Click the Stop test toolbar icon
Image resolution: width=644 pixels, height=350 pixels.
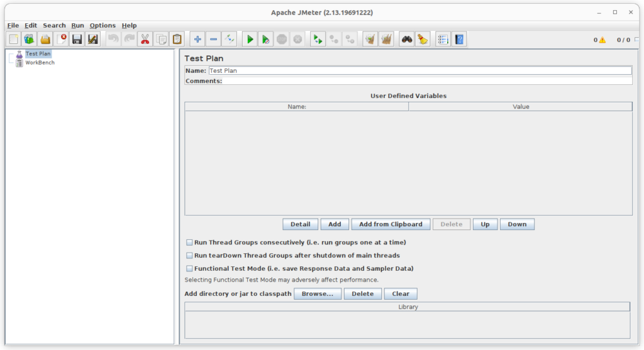coord(282,40)
